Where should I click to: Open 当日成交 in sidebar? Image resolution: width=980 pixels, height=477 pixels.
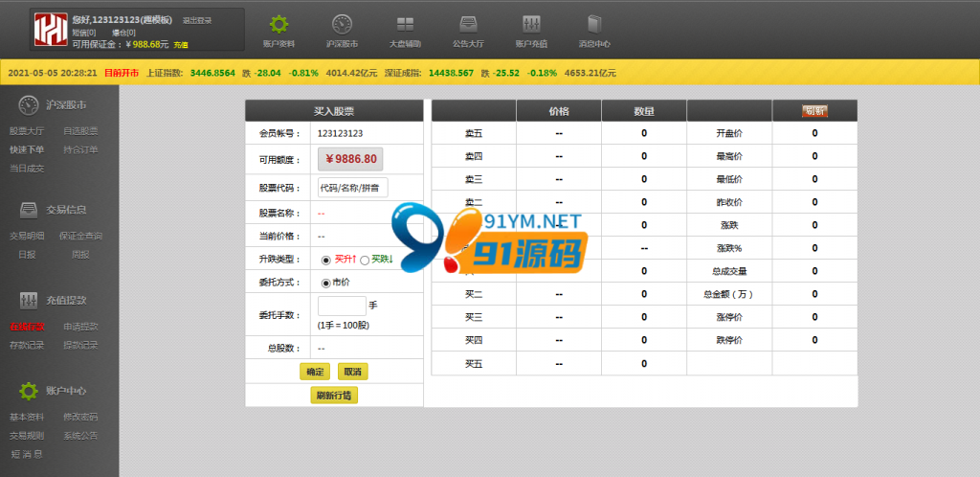(27, 169)
